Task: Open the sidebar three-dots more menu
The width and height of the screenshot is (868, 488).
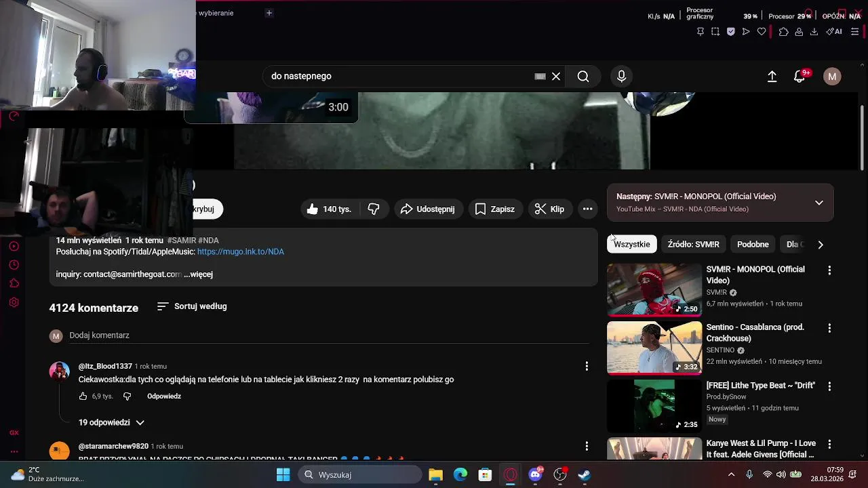Action: tap(14, 451)
